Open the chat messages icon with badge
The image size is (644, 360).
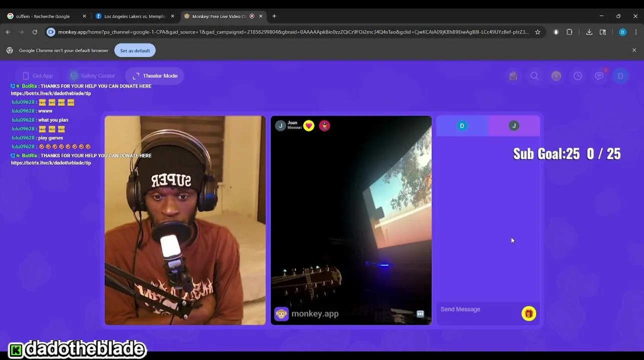(599, 76)
